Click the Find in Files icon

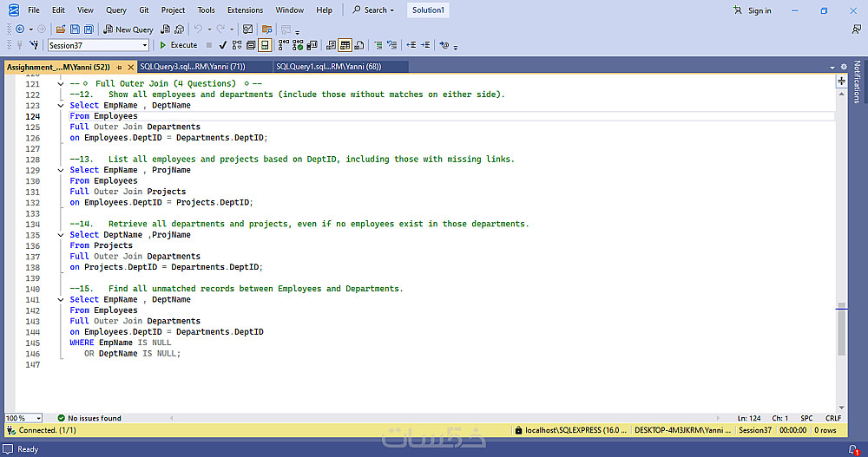coord(266,29)
